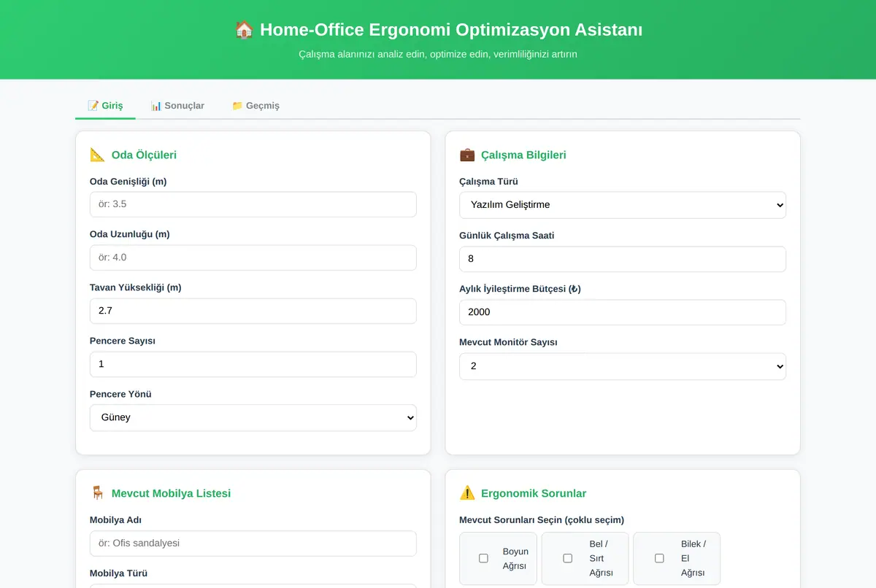Viewport: 876px width, 588px height.
Task: Click the Mevcut Mobilya Listesi heading
Action: pos(171,493)
